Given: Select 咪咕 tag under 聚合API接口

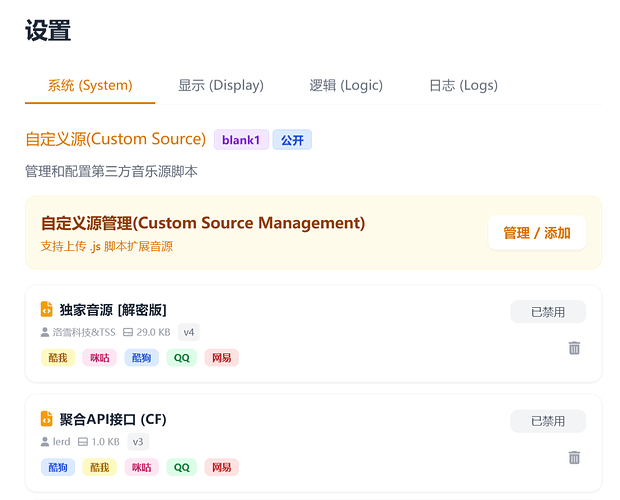Looking at the screenshot, I should [x=142, y=467].
